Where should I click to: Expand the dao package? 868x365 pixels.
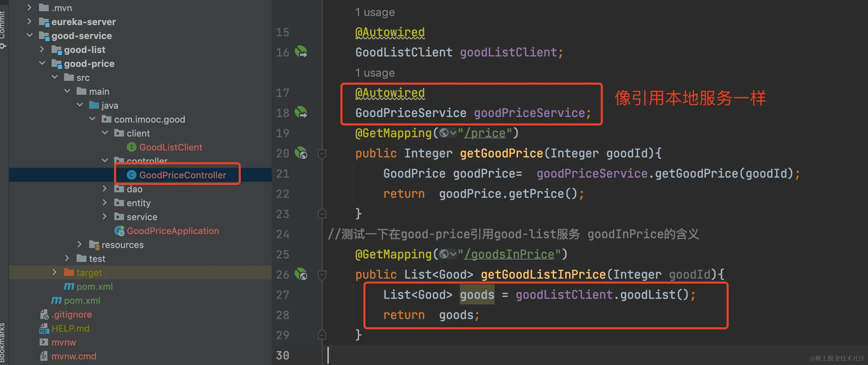point(104,189)
